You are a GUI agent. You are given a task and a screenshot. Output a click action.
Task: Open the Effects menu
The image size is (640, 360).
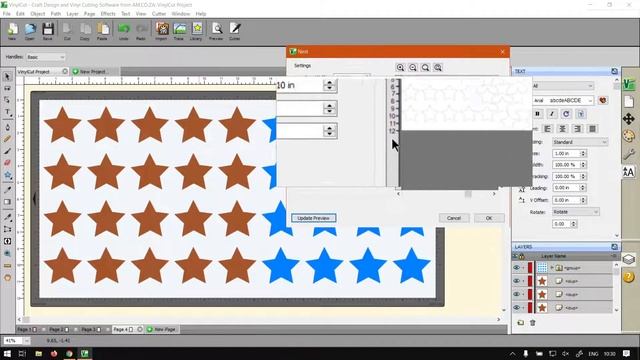point(108,13)
